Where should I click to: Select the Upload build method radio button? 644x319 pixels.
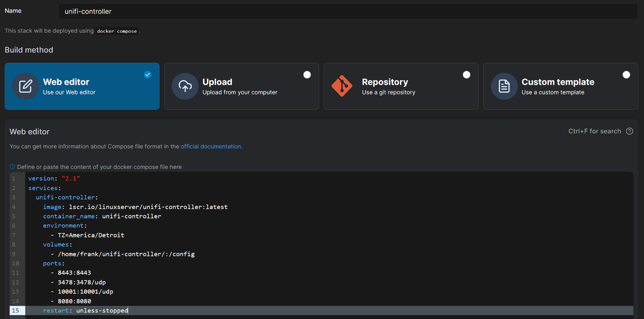point(307,74)
